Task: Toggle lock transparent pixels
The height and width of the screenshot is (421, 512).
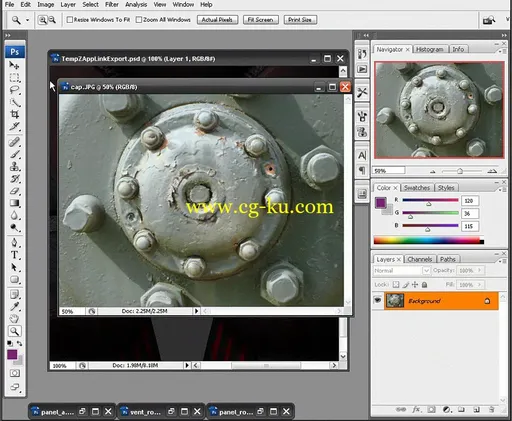Action: 396,284
